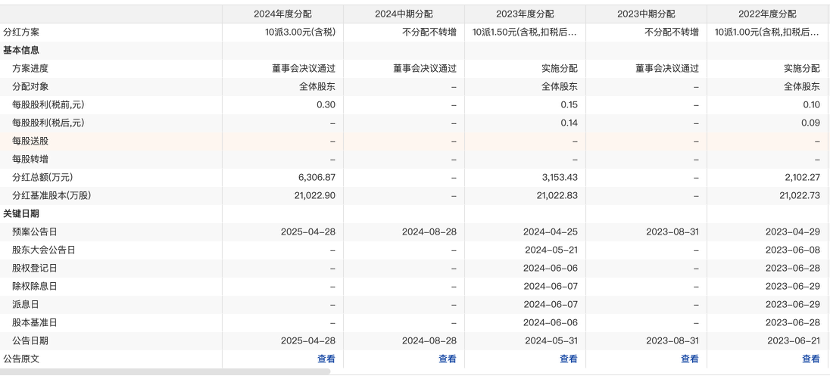Click the 0.14 after-tax dividend value
Viewport: 830px width, 380px height.
coord(569,123)
